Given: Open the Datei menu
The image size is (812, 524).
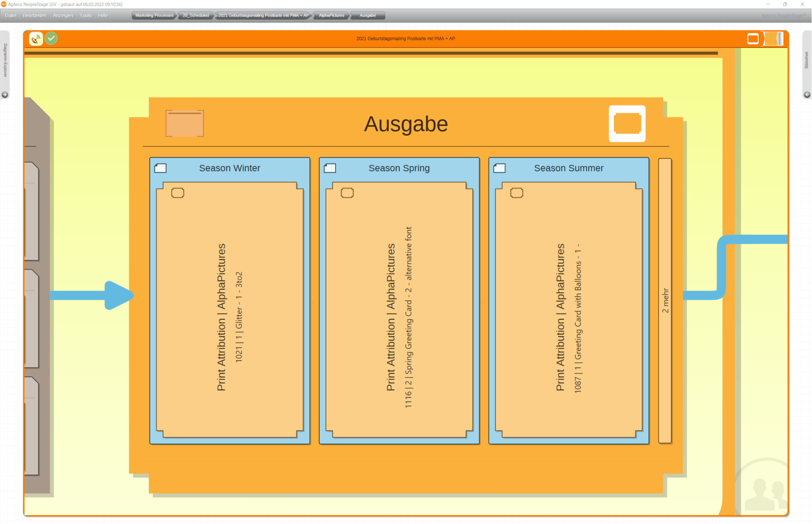Looking at the screenshot, I should 11,15.
